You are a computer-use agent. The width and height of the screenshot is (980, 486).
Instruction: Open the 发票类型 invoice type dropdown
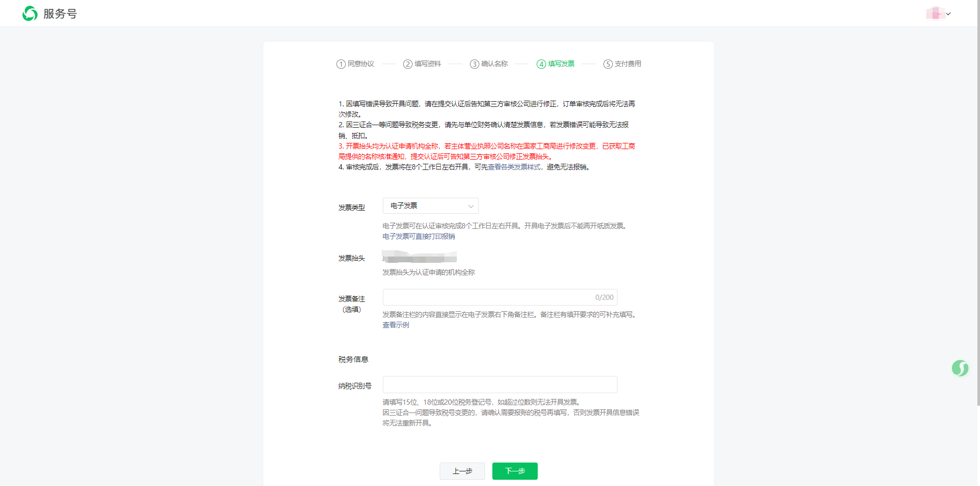click(x=430, y=205)
